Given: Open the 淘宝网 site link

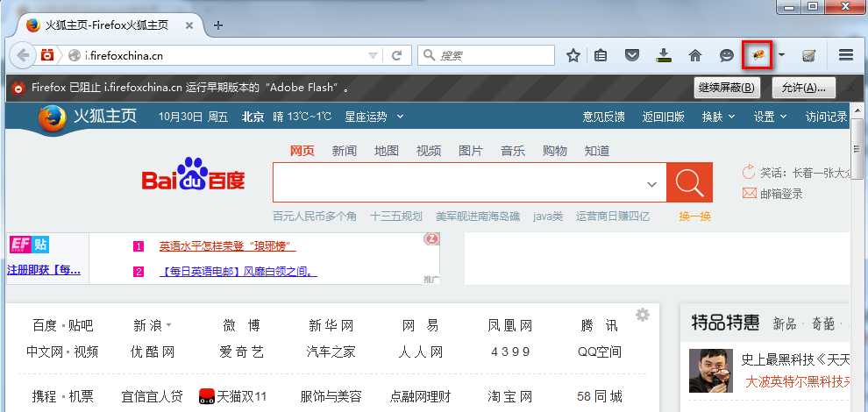Looking at the screenshot, I should click(509, 396).
